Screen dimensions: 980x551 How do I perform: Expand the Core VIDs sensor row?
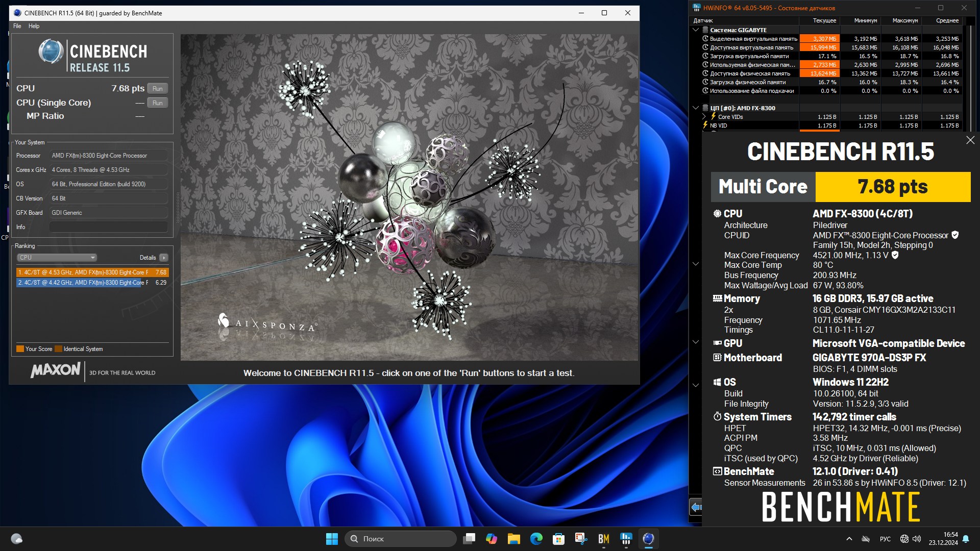click(x=704, y=117)
